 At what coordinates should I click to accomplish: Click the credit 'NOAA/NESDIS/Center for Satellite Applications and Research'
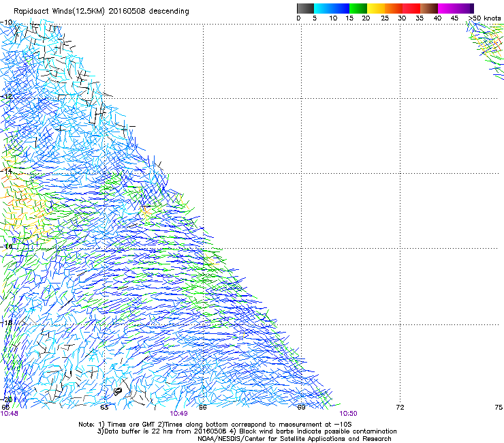(294, 439)
